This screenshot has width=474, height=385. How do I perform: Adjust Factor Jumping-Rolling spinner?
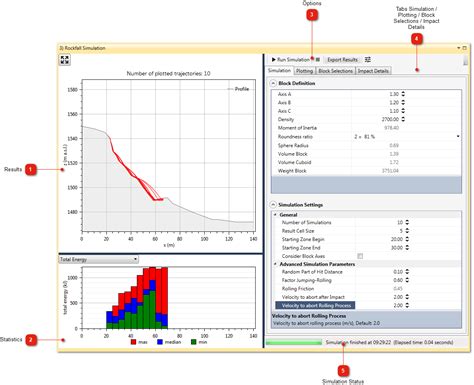407,280
